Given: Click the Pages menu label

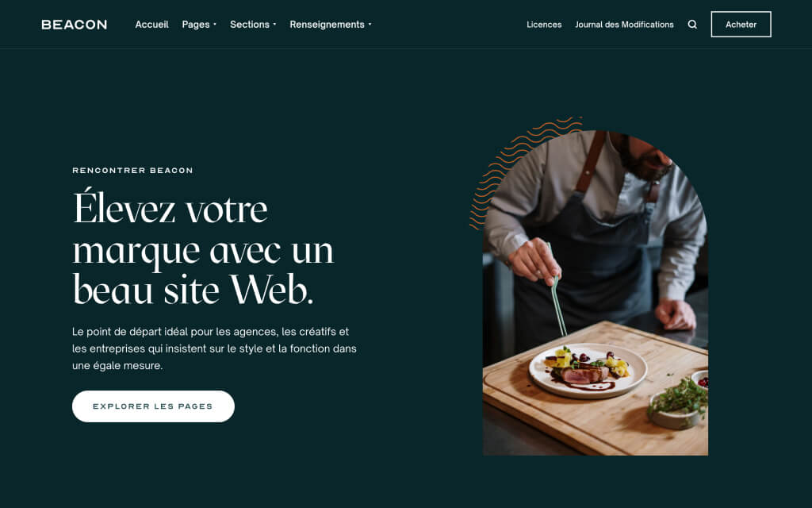Looking at the screenshot, I should click(x=196, y=25).
